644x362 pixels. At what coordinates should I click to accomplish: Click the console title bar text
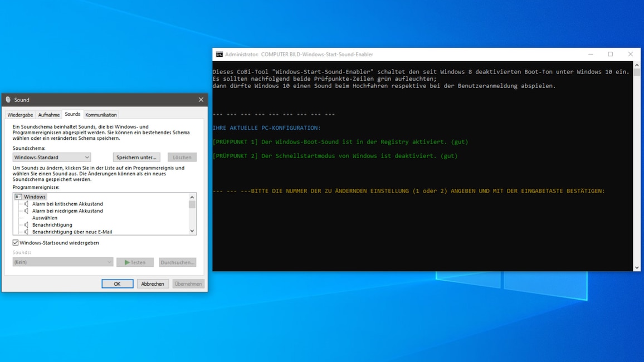point(299,54)
